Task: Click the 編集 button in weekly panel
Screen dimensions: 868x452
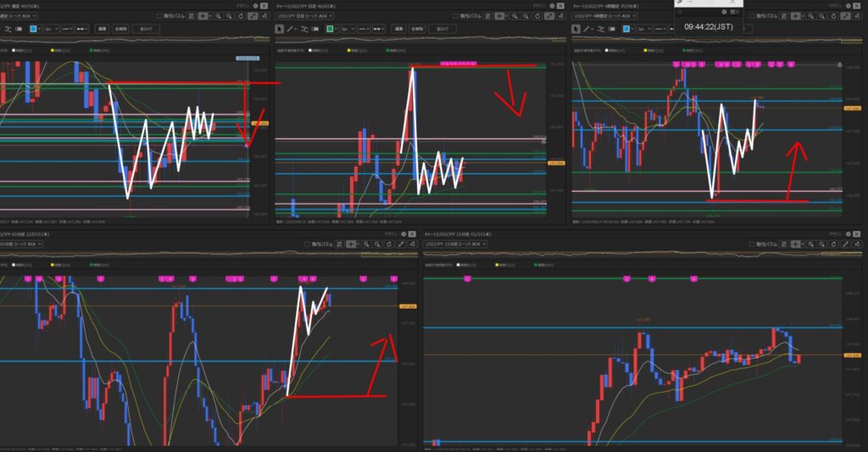Action: pyautogui.click(x=103, y=29)
